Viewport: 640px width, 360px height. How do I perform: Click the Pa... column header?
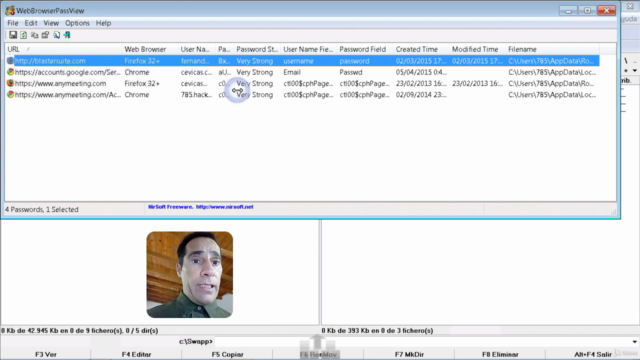click(225, 49)
